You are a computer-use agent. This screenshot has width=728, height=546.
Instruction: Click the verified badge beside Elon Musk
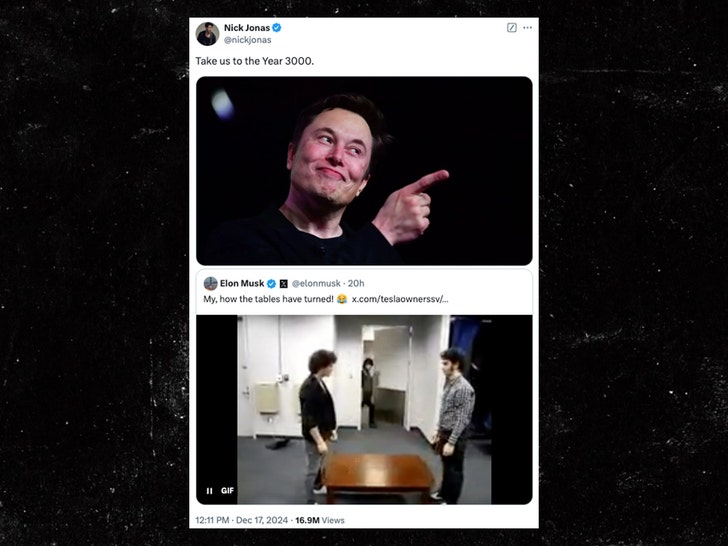[271, 284]
